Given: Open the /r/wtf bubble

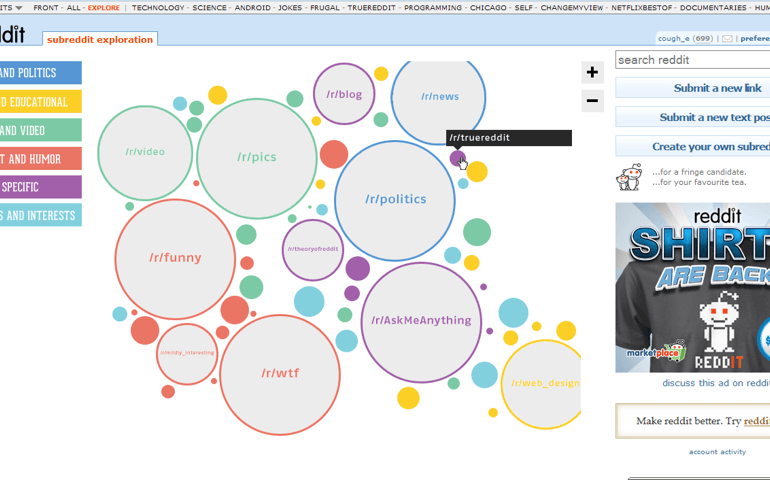Looking at the screenshot, I should click(x=280, y=374).
